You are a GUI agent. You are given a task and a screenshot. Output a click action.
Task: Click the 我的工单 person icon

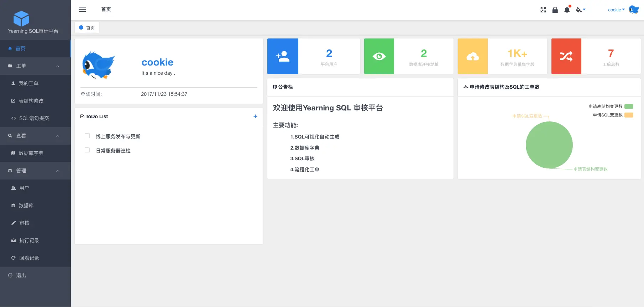coord(13,83)
